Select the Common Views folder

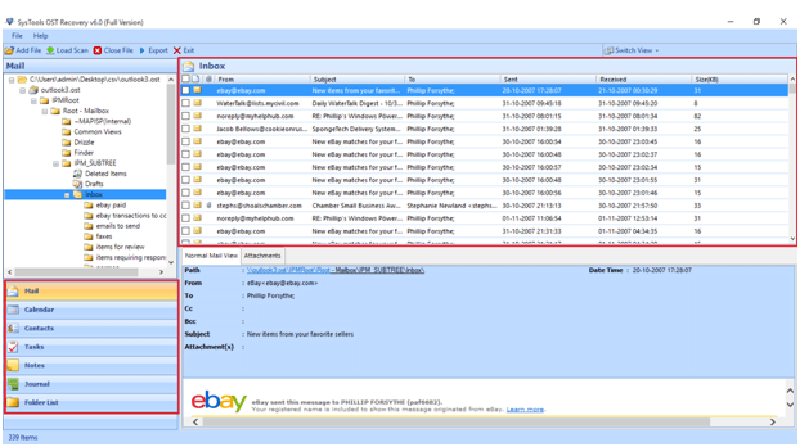98,132
